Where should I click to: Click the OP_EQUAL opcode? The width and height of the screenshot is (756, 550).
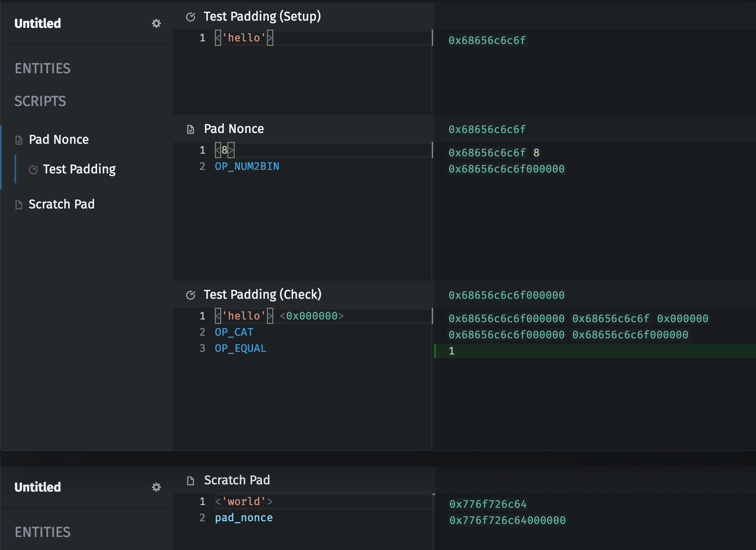tap(240, 348)
